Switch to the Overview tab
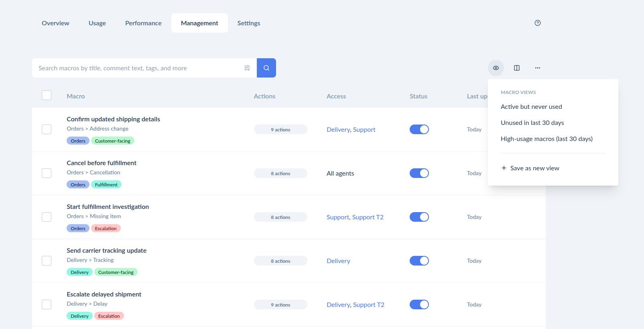644x329 pixels. point(55,23)
